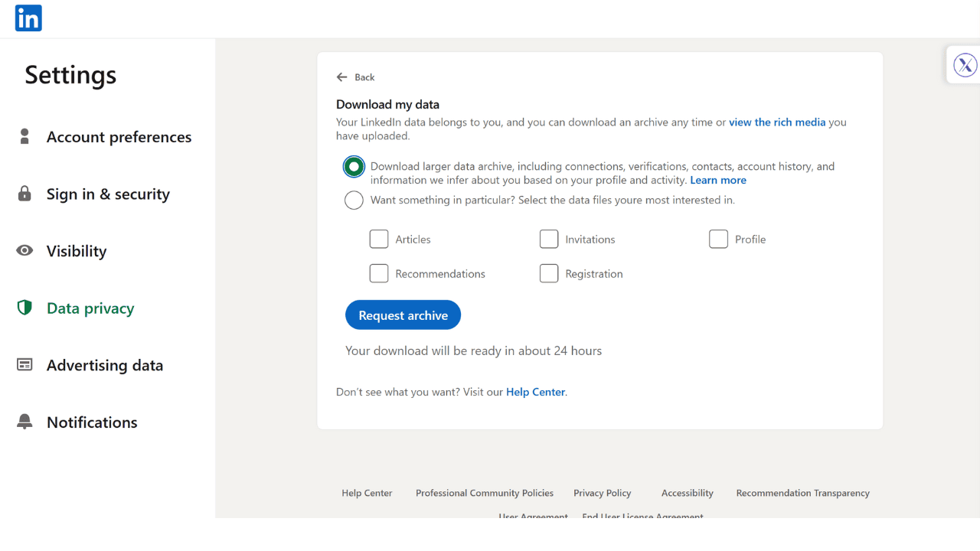Check the Recommendations checkbox

379,274
